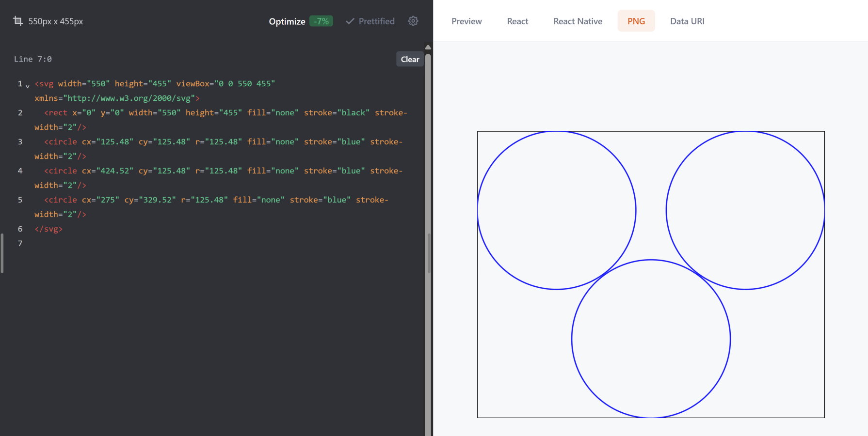Screen dimensions: 868x436
Task: Place cursor on the closing svg tag
Action: 48,229
